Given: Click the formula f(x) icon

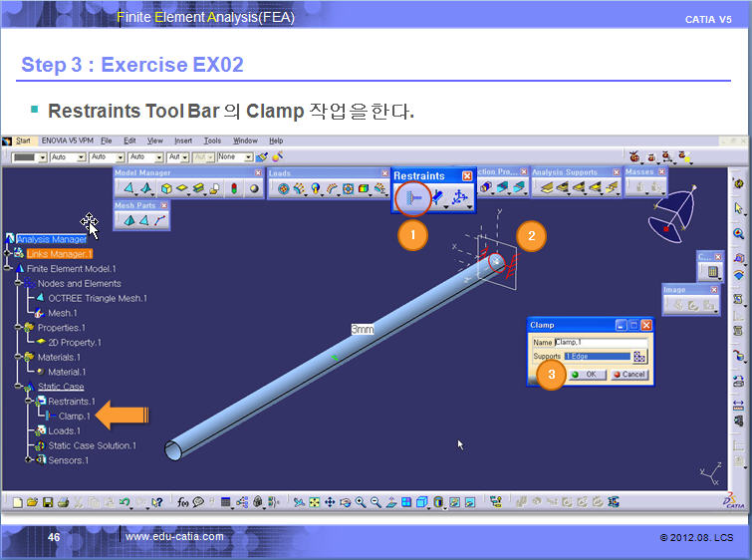Looking at the screenshot, I should [183, 502].
